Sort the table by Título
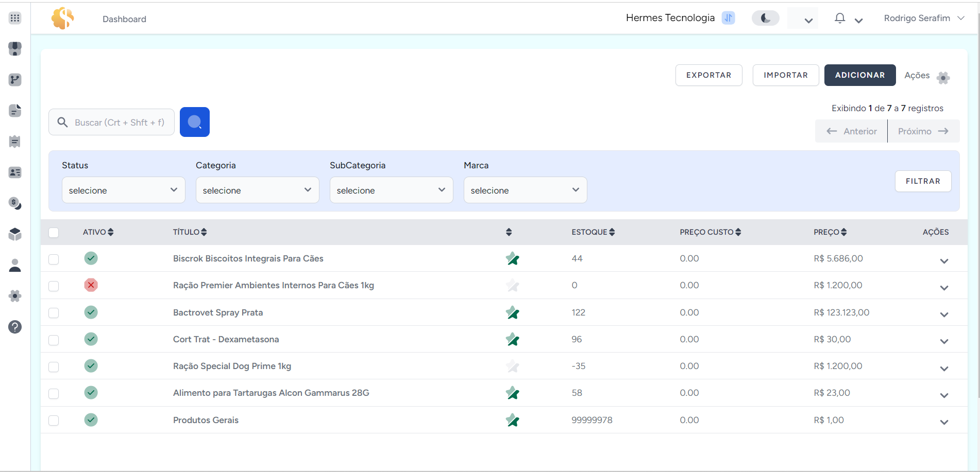The image size is (980, 472). (x=190, y=232)
